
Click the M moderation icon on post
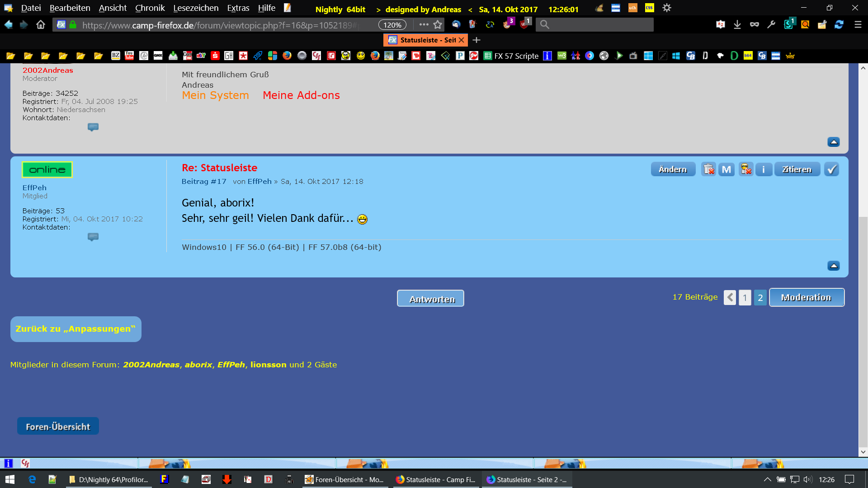coord(726,169)
